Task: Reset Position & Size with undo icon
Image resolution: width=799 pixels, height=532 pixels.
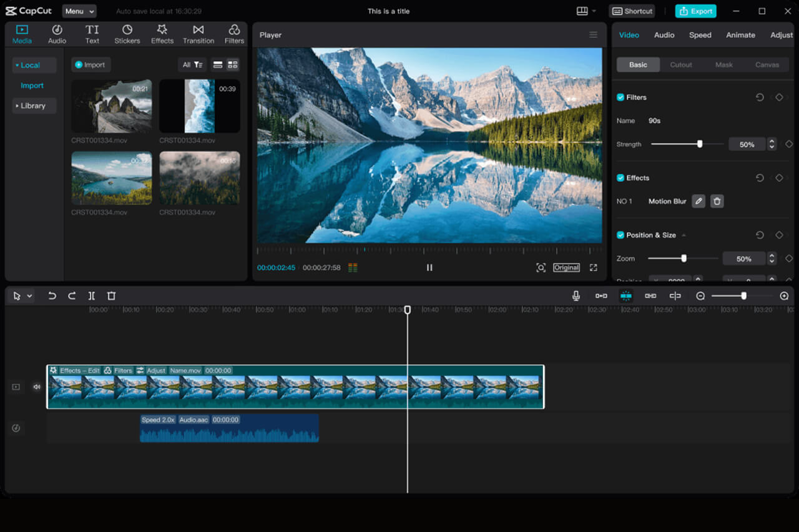Action: coord(760,235)
